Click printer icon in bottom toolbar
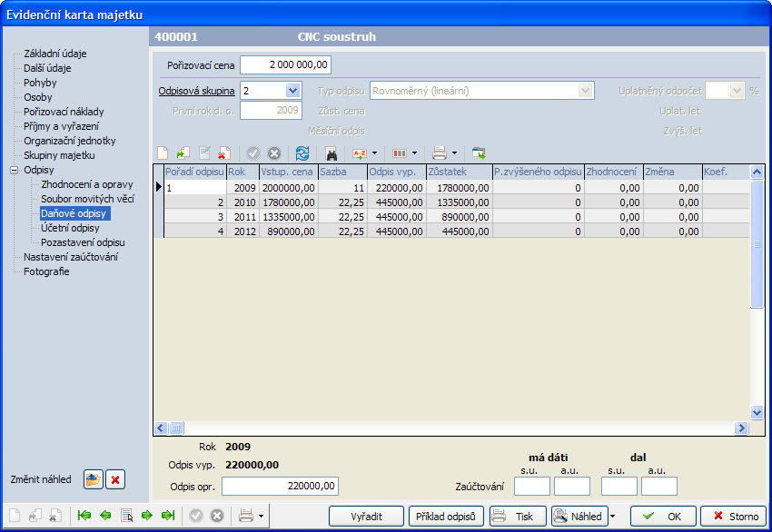This screenshot has width=772, height=532. click(x=246, y=516)
